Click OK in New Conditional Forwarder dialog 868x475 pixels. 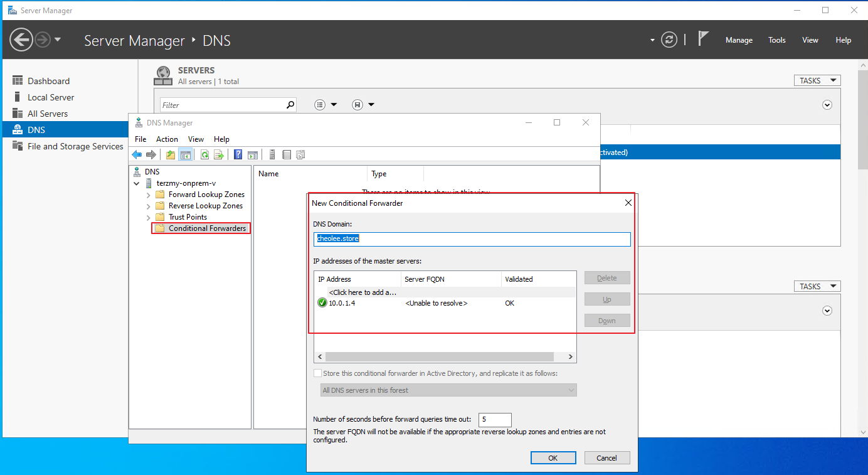[x=553, y=458]
